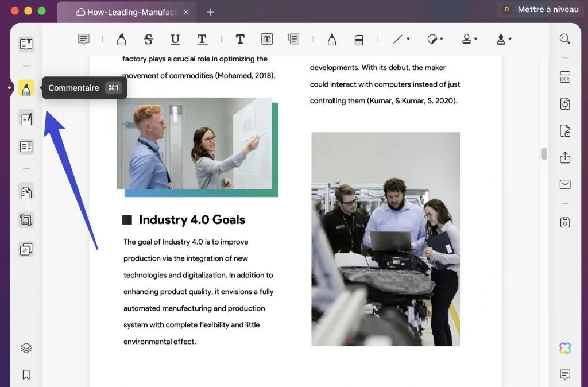Send the file by email icon

[x=565, y=184]
